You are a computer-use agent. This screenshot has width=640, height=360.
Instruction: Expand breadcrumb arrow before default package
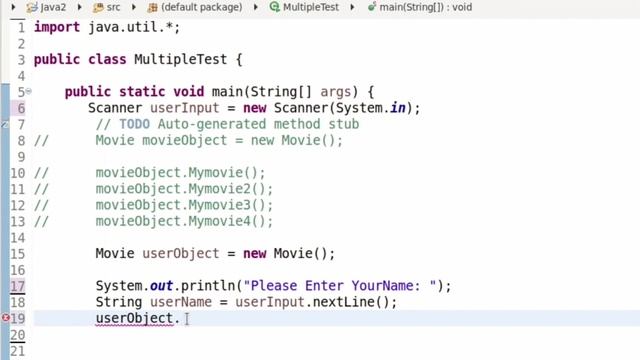coord(133,7)
